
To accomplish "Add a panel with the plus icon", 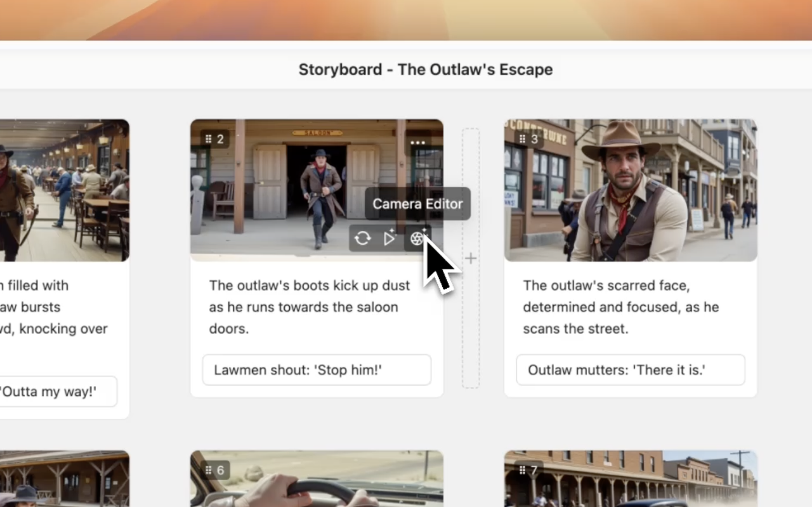I will 471,258.
